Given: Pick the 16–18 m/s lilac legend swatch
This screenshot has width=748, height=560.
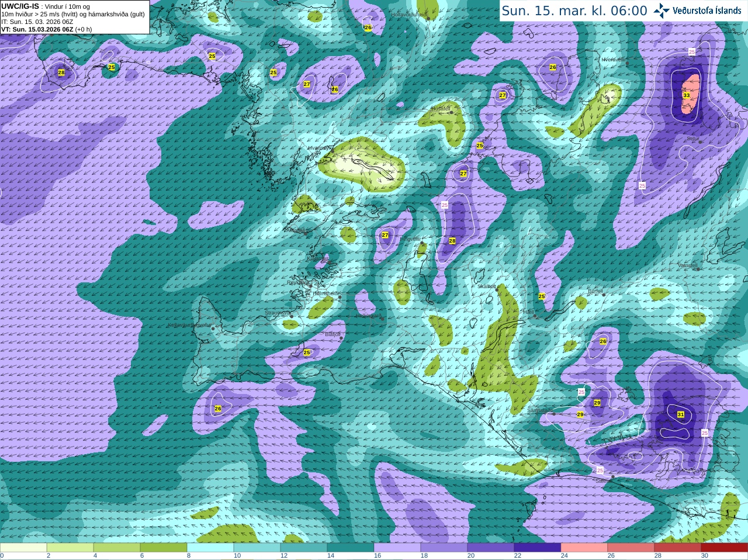Looking at the screenshot, I should tap(397, 548).
